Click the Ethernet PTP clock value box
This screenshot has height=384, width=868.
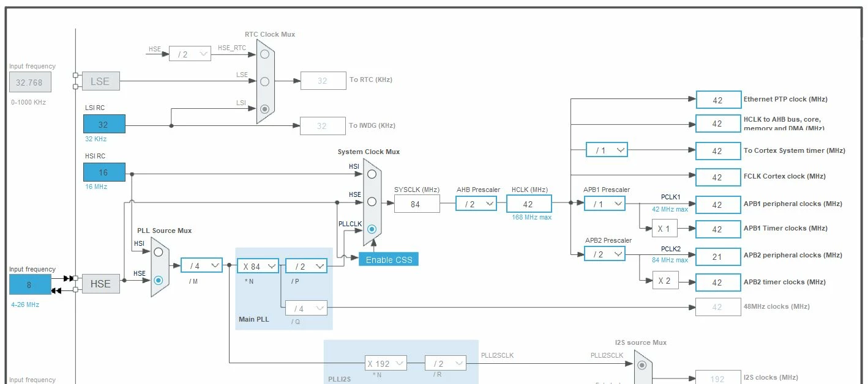pos(718,100)
